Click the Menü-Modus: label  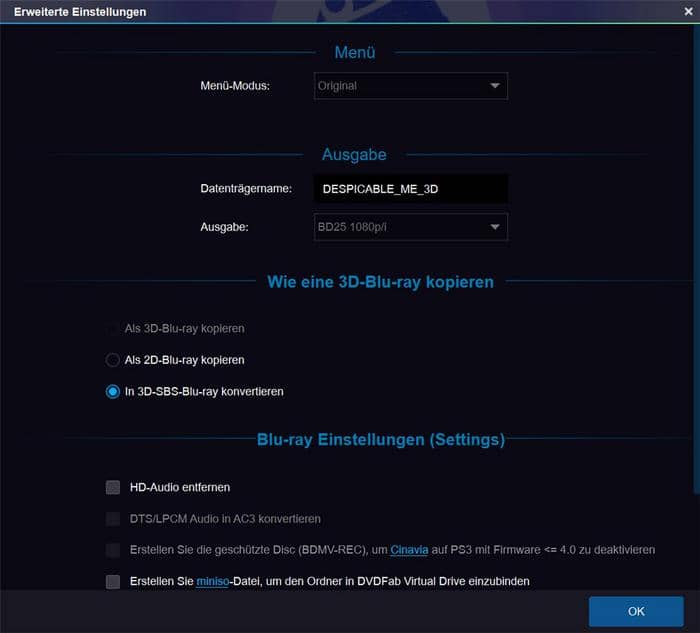click(235, 86)
